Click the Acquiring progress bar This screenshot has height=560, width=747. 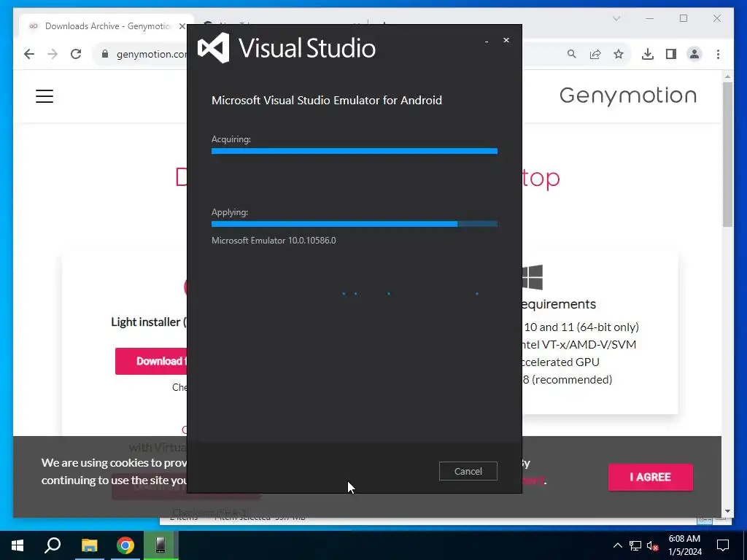point(355,151)
